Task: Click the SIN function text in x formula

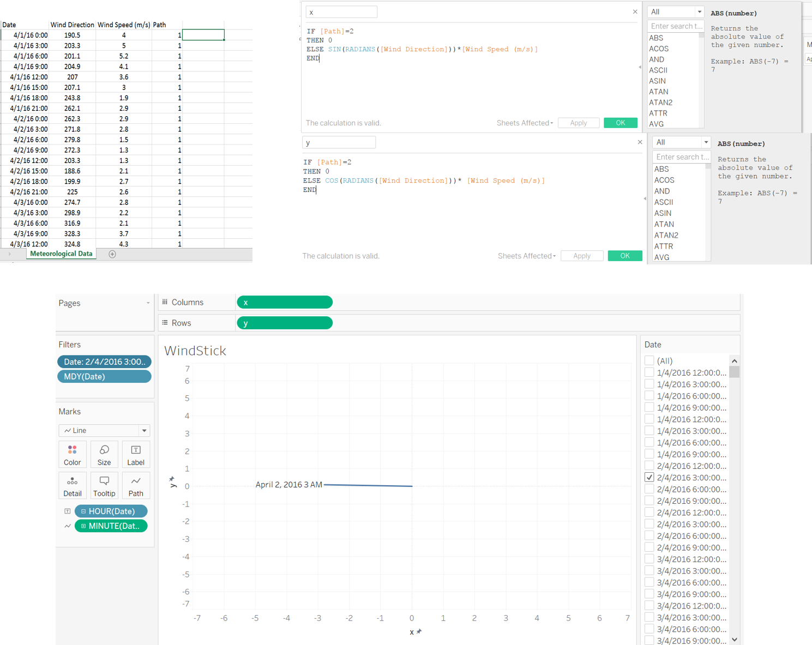Action: click(x=335, y=49)
